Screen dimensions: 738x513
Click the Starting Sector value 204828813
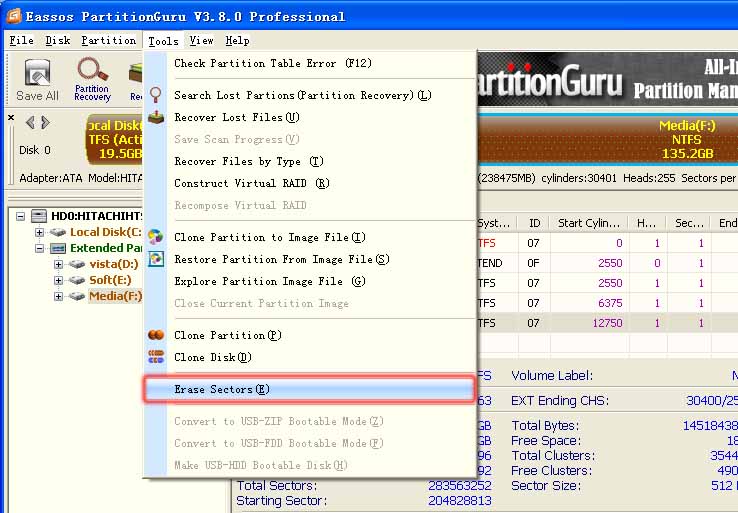460,501
